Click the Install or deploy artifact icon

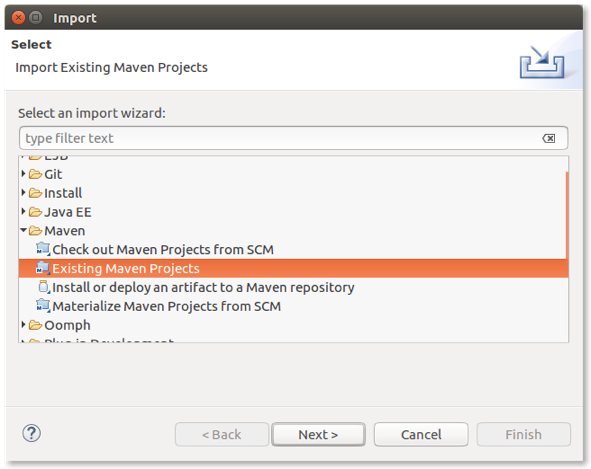click(x=44, y=287)
